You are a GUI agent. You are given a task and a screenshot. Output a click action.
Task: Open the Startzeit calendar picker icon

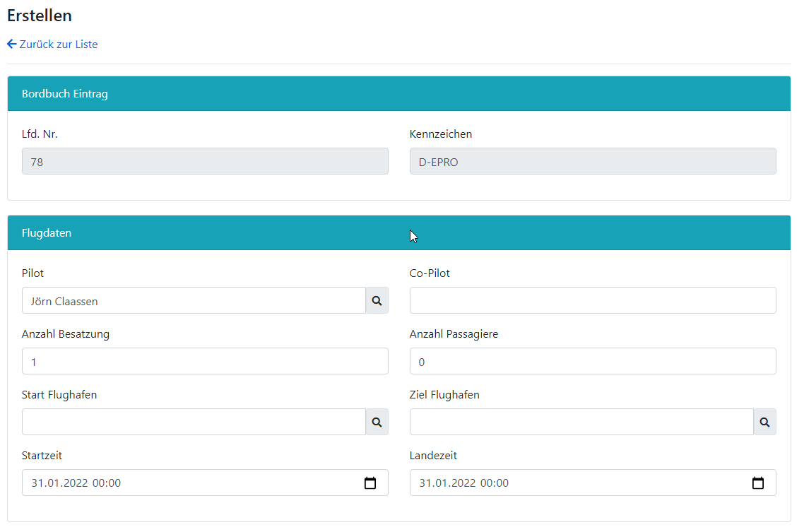point(370,483)
